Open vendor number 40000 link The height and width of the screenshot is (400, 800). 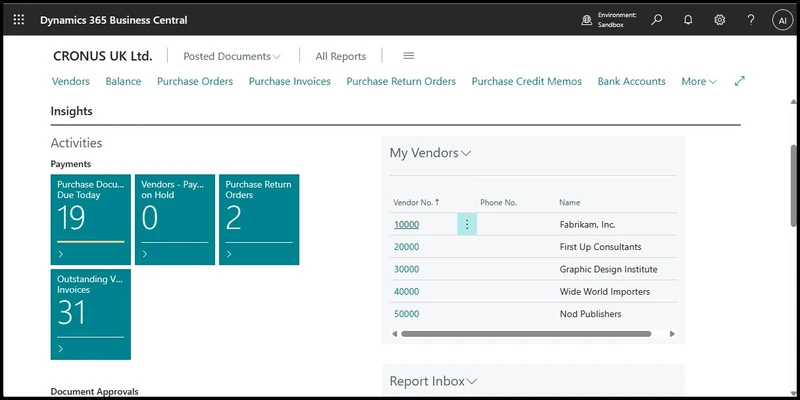pos(407,292)
